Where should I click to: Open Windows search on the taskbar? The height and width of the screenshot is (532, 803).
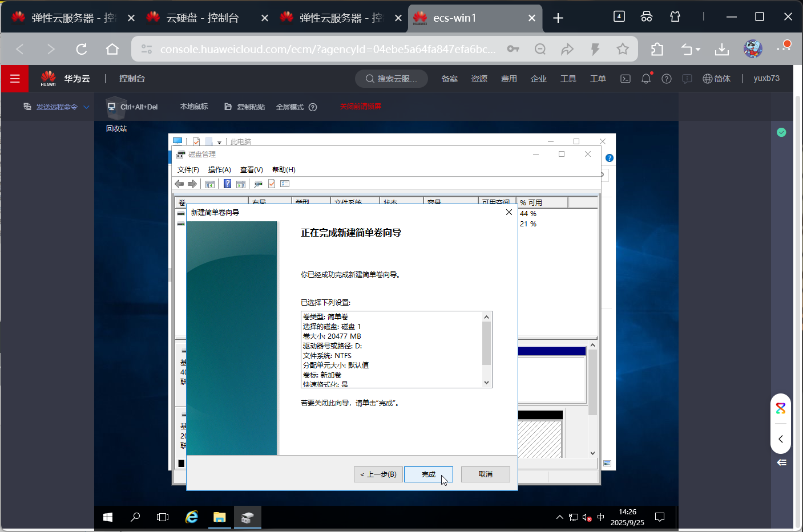(x=135, y=517)
